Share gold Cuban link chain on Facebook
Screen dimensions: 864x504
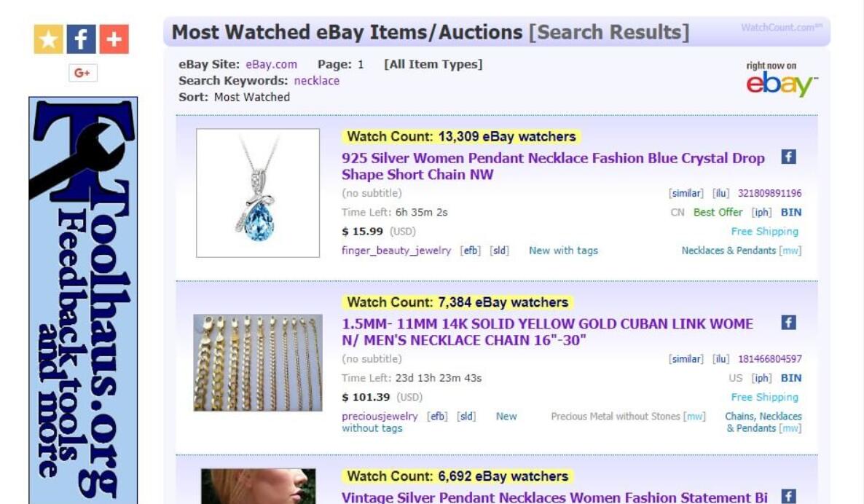(788, 322)
